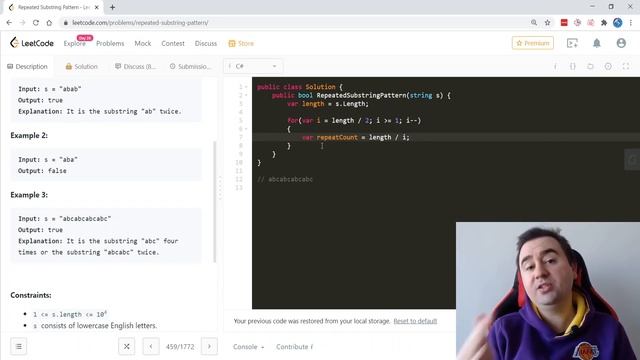Open Discuss in the top navbar

(x=206, y=43)
